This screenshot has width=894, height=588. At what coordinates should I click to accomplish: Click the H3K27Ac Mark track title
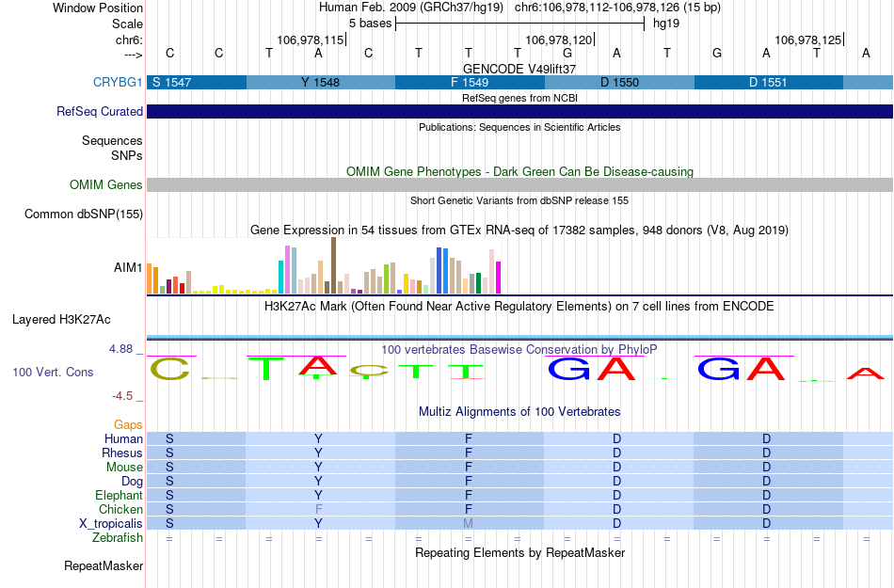519,306
